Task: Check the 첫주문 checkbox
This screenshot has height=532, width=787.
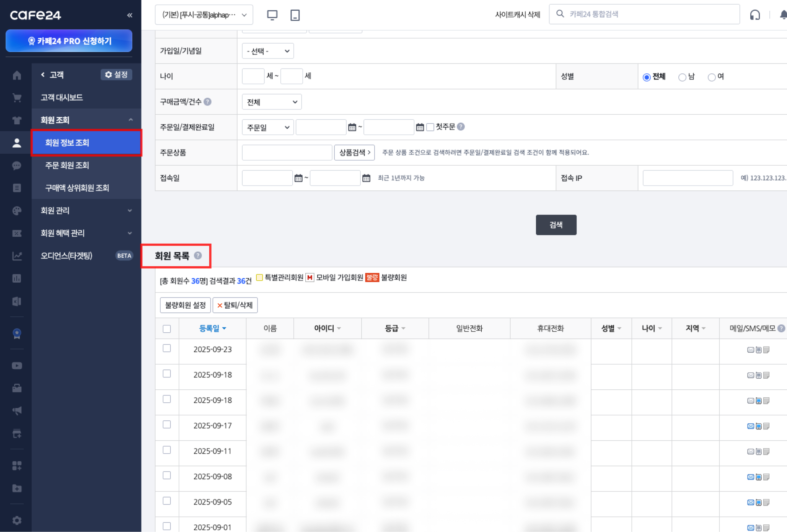Action: tap(430, 127)
